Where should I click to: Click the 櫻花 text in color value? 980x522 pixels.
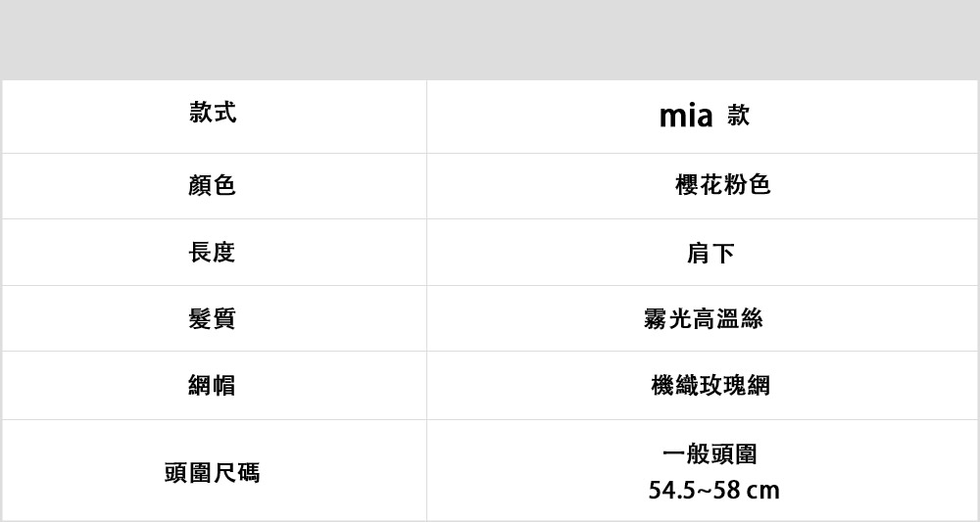[x=699, y=185]
